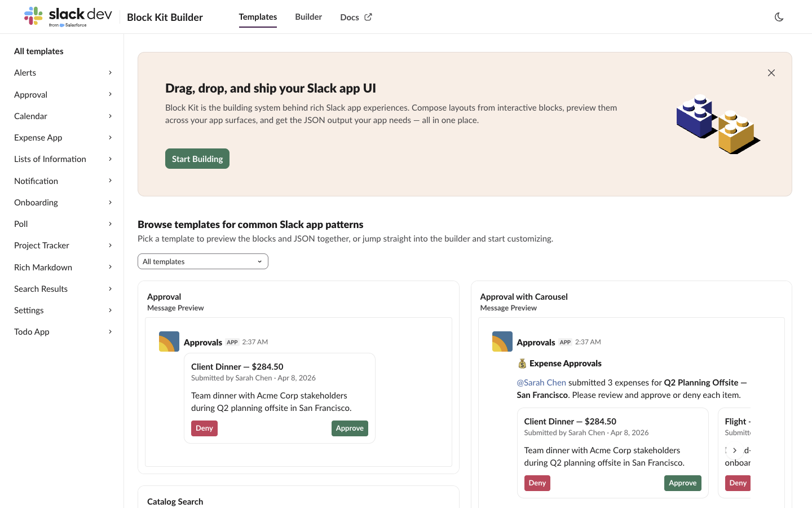This screenshot has width=812, height=508.
Task: Click Deny in the Approval template
Action: [x=204, y=428]
